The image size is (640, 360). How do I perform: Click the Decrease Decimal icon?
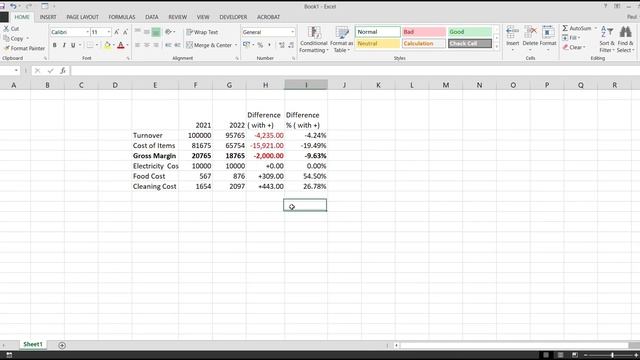291,45
